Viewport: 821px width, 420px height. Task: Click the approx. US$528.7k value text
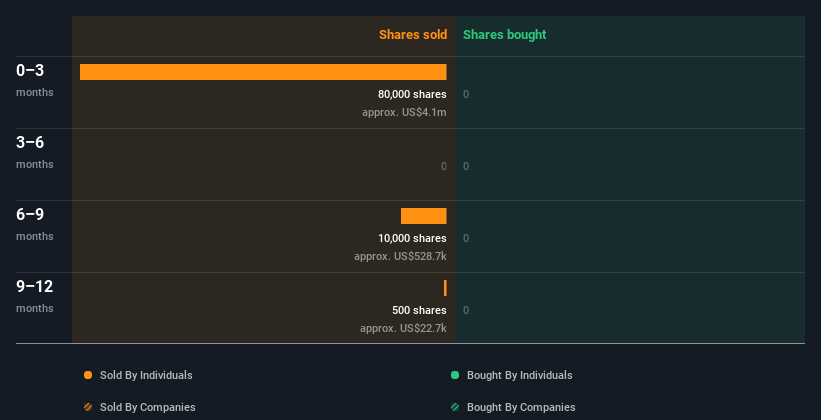(400, 256)
